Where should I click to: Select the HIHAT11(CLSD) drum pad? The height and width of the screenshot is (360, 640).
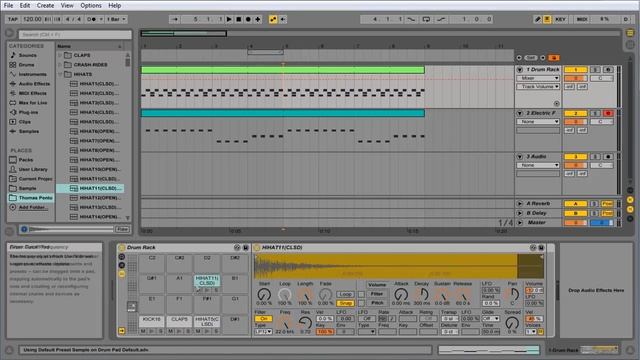207,280
